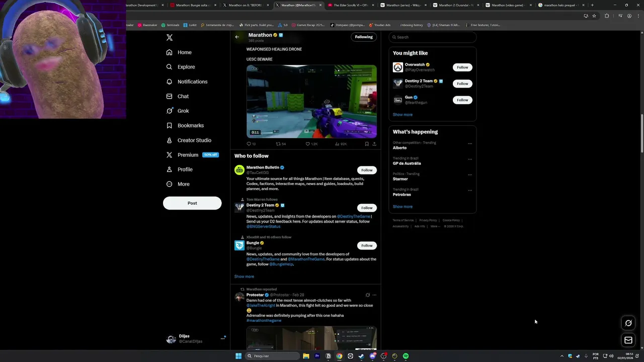Viewport: 644px width, 362px height.
Task: Play the weaponised healing drone video
Action: tap(311, 101)
